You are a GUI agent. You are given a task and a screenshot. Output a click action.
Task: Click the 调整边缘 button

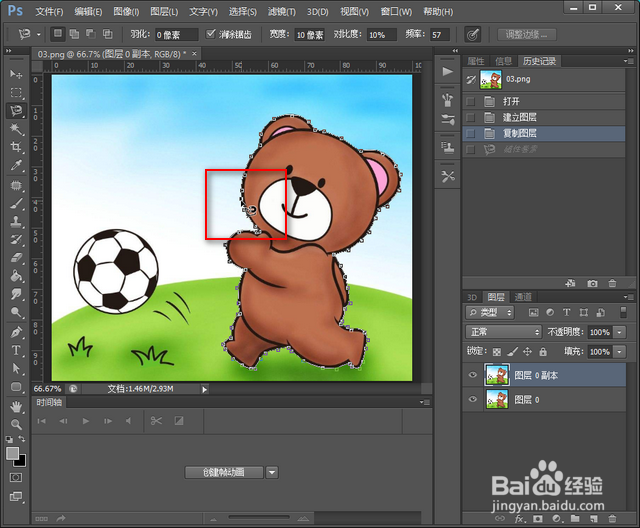[527, 35]
